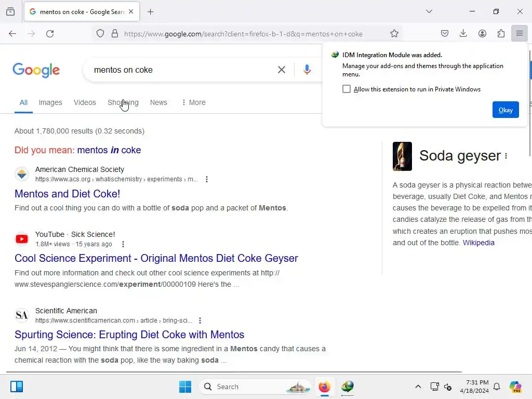Screen dimensions: 532x399
Task: Click the YouTube favicon on second result
Action: pos(22,239)
